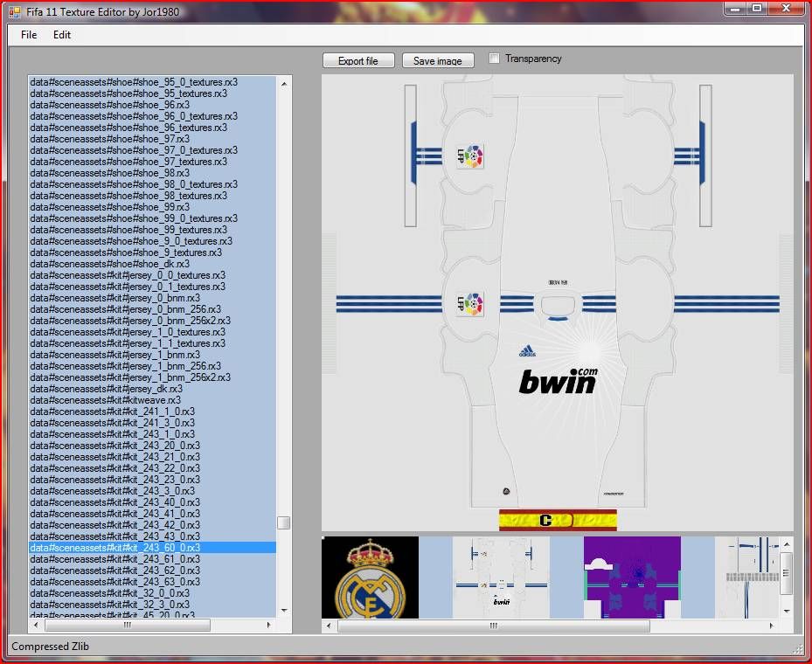This screenshot has width=812, height=664.
Task: Click thumbnail strip scroll right arrow
Action: 771,626
